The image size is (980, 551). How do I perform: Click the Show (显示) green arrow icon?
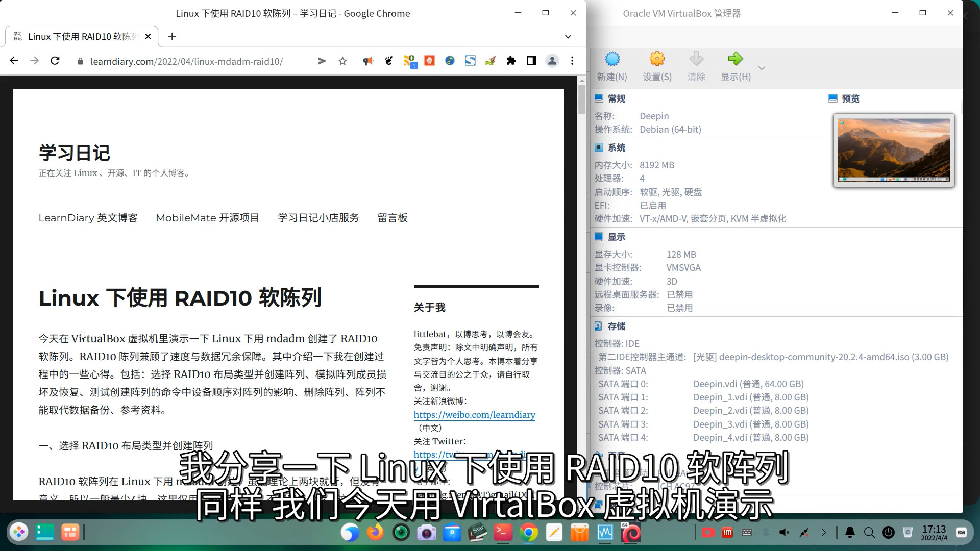(735, 59)
